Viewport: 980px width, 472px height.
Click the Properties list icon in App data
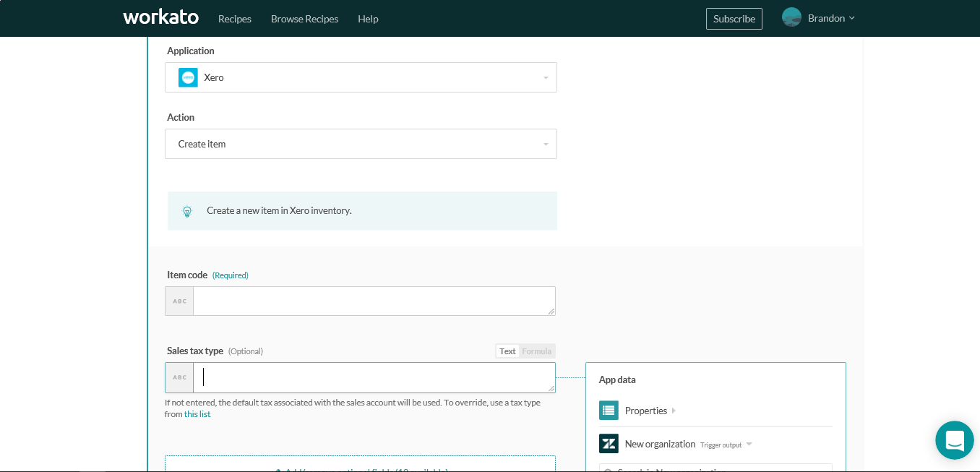(x=609, y=411)
